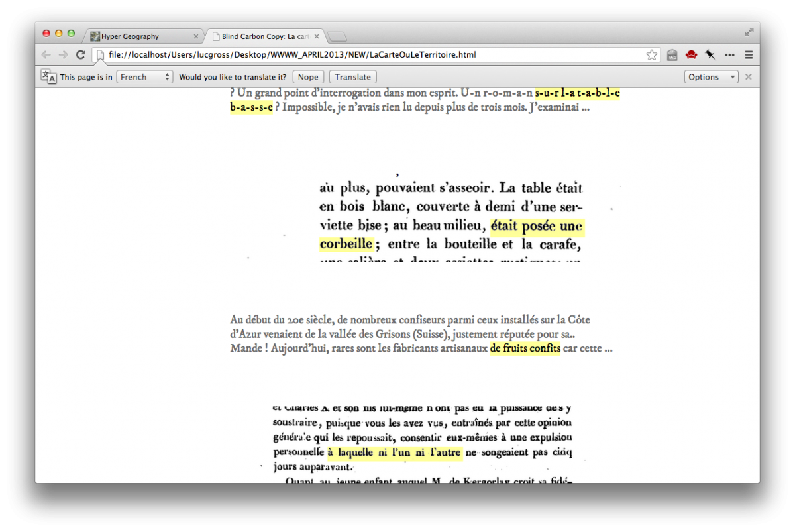The image size is (795, 532).
Task: Click the translate icon in the infobar
Action: (49, 76)
